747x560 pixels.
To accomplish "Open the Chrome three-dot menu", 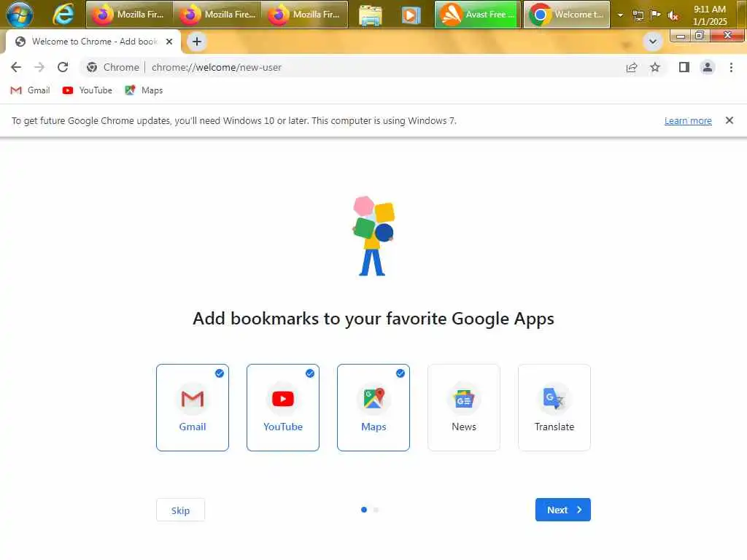I will [731, 67].
